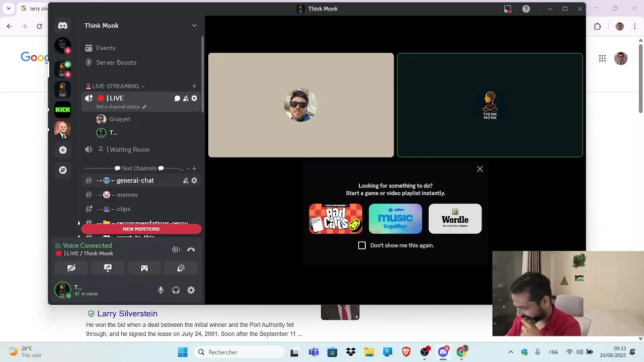The height and width of the screenshot is (362, 644).
Task: Focus the Think Monk video tile
Action: point(490,105)
